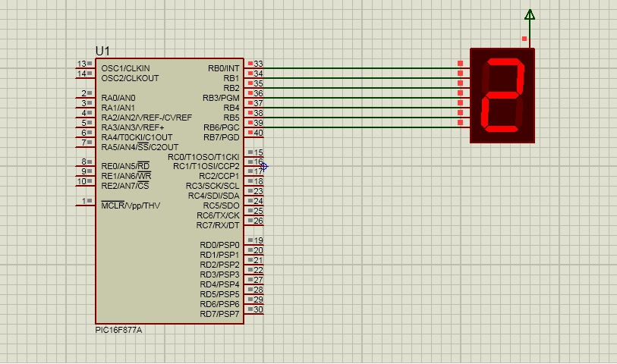Image resolution: width=617 pixels, height=364 pixels.
Task: Click pin number 33 on U1
Action: (258, 64)
